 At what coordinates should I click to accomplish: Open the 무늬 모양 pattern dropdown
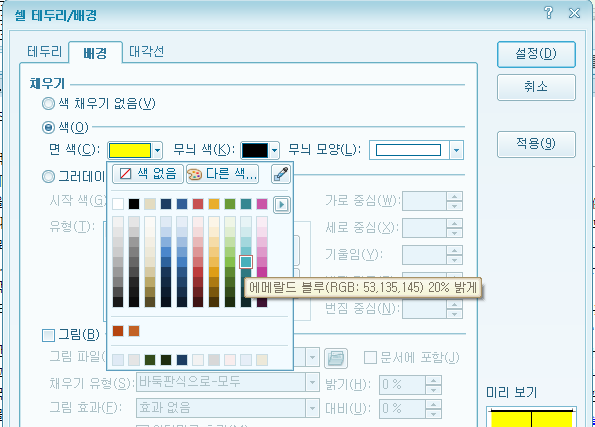[456, 150]
